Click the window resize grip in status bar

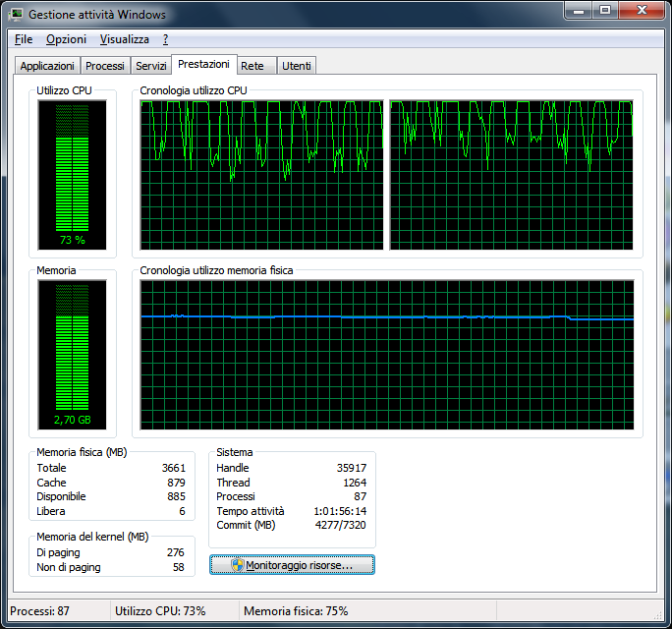(658, 616)
